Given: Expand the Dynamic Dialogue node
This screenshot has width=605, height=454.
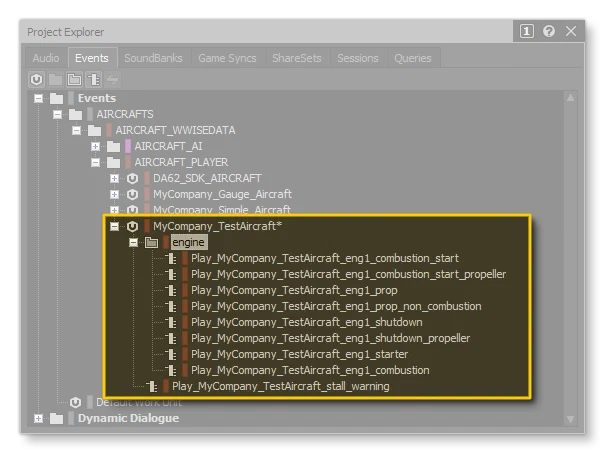Looking at the screenshot, I should click(38, 419).
